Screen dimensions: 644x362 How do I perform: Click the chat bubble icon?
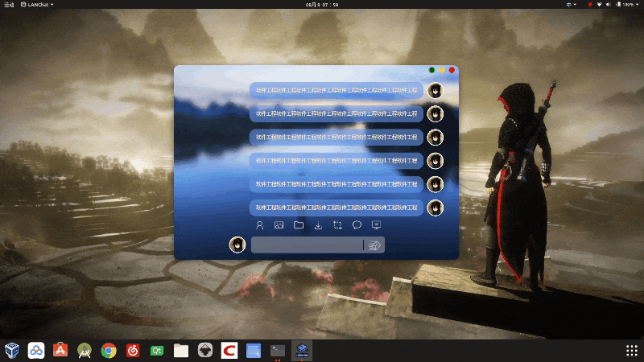[357, 225]
